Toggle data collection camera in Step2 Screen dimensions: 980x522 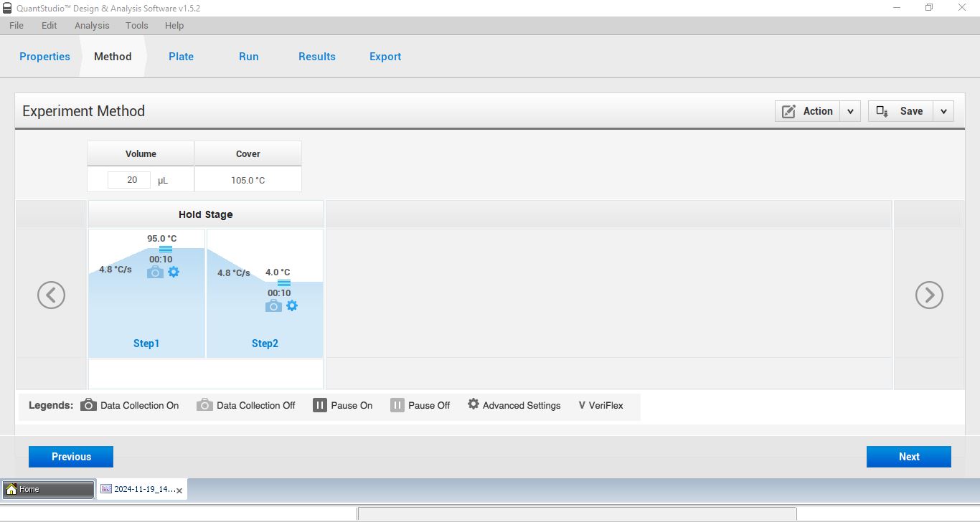(x=273, y=306)
